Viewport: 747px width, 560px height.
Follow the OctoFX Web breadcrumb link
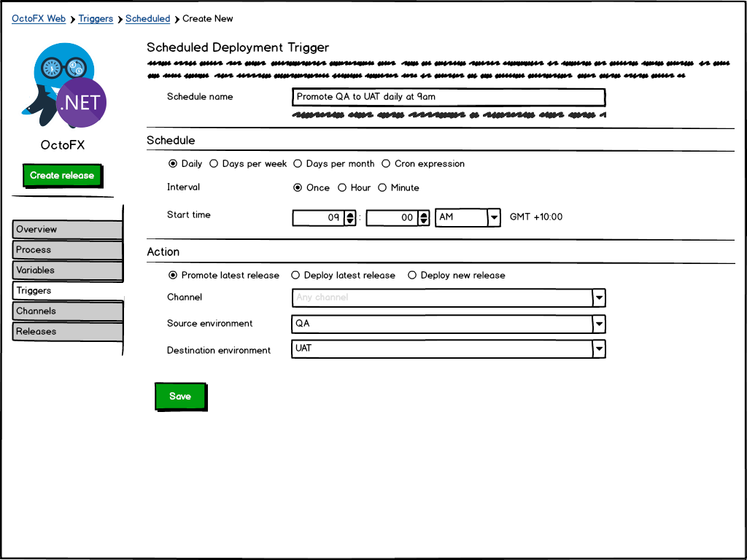click(39, 19)
